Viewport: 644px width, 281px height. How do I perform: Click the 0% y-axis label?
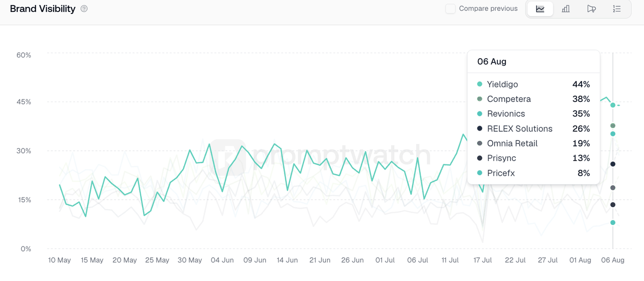pyautogui.click(x=26, y=249)
